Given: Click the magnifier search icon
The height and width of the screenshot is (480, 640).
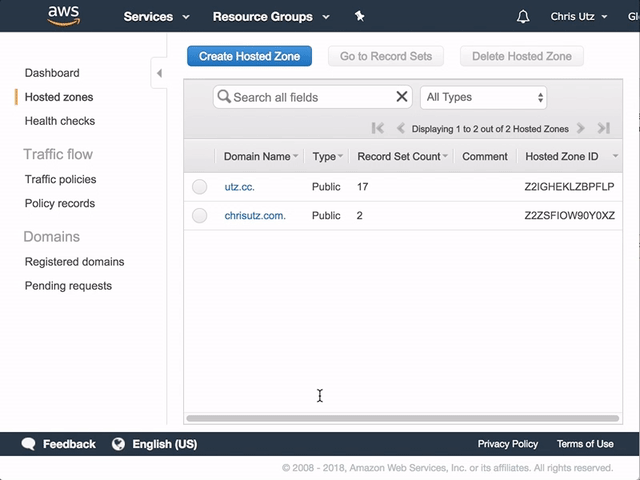Looking at the screenshot, I should (224, 97).
